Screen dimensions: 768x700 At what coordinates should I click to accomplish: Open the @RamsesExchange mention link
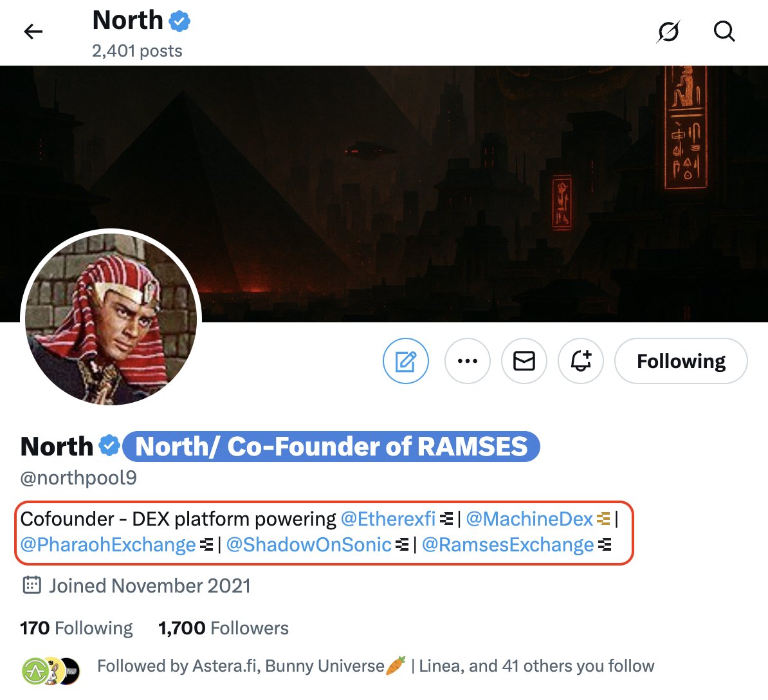tap(508, 545)
